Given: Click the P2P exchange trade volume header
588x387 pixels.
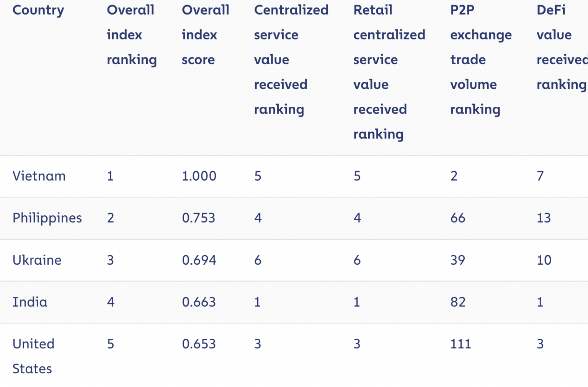Looking at the screenshot, I should click(481, 60).
